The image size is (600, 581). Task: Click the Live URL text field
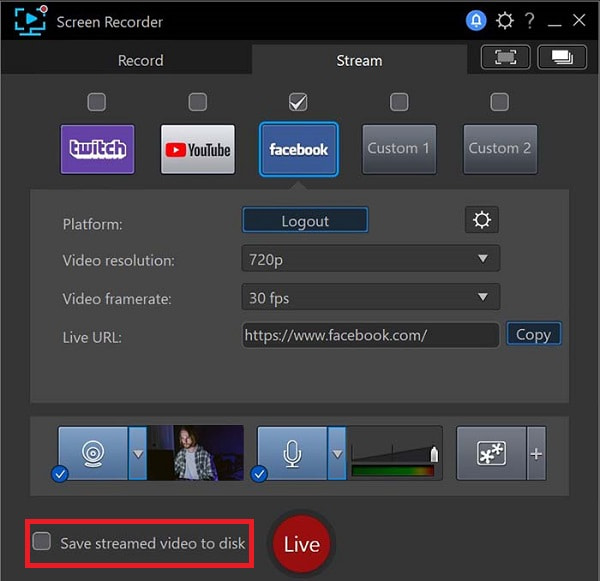point(370,335)
